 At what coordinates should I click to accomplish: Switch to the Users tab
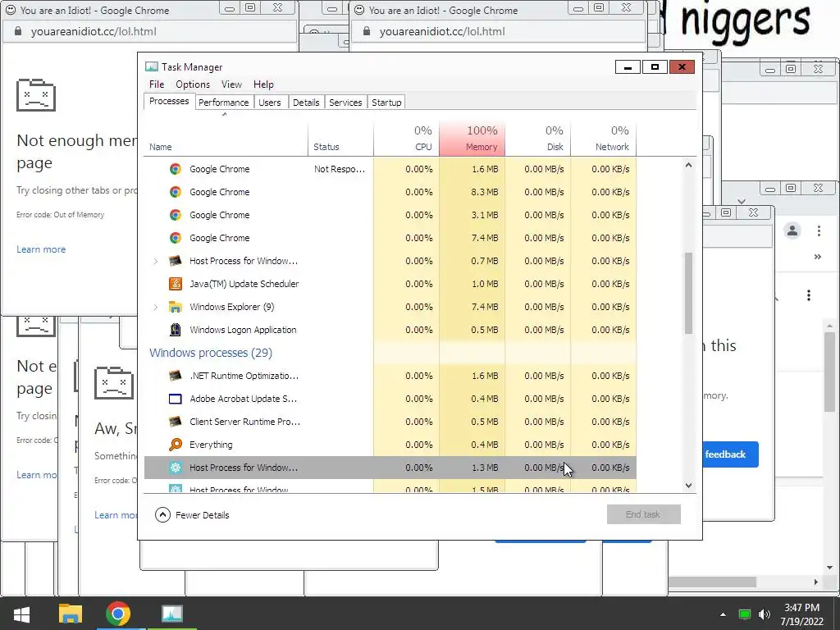coord(269,103)
